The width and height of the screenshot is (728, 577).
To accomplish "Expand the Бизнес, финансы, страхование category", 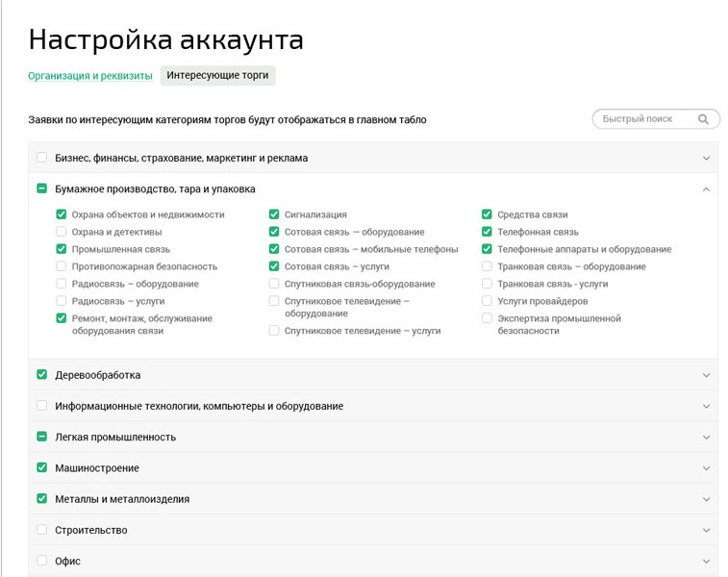I will point(706,158).
